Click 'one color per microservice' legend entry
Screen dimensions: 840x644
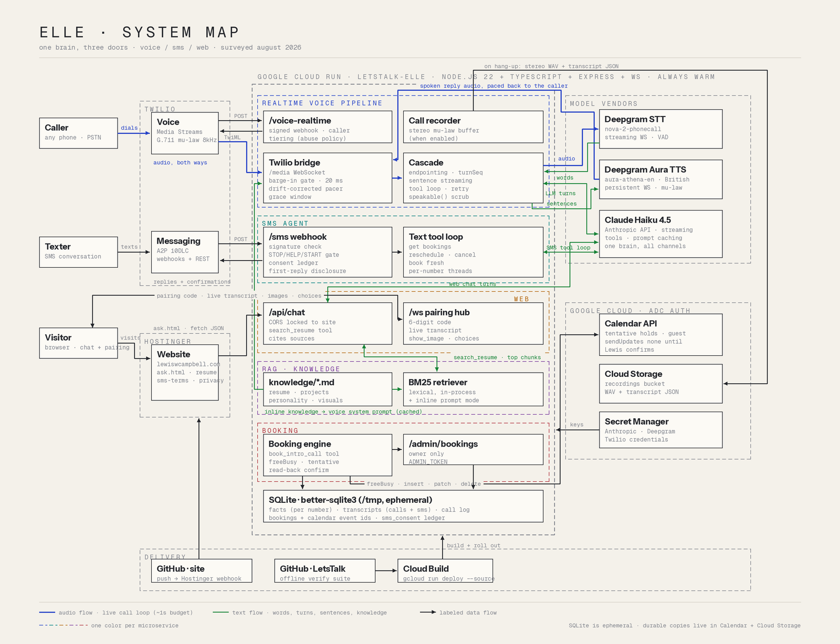tap(109, 626)
